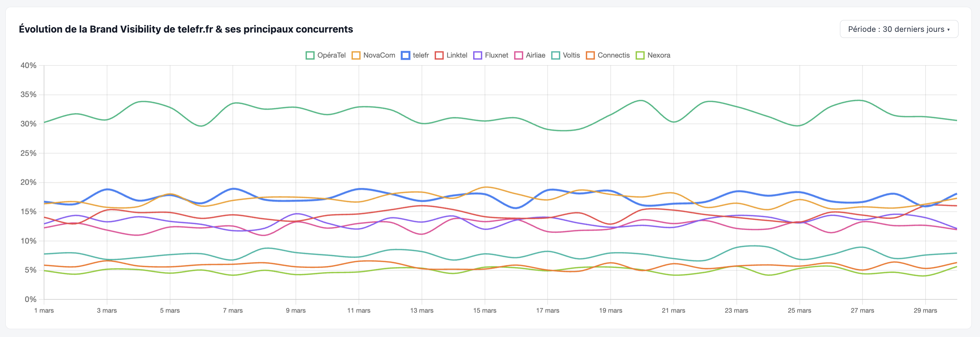Click the orange NovaCom legend color box
This screenshot has height=337, width=980.
[356, 55]
